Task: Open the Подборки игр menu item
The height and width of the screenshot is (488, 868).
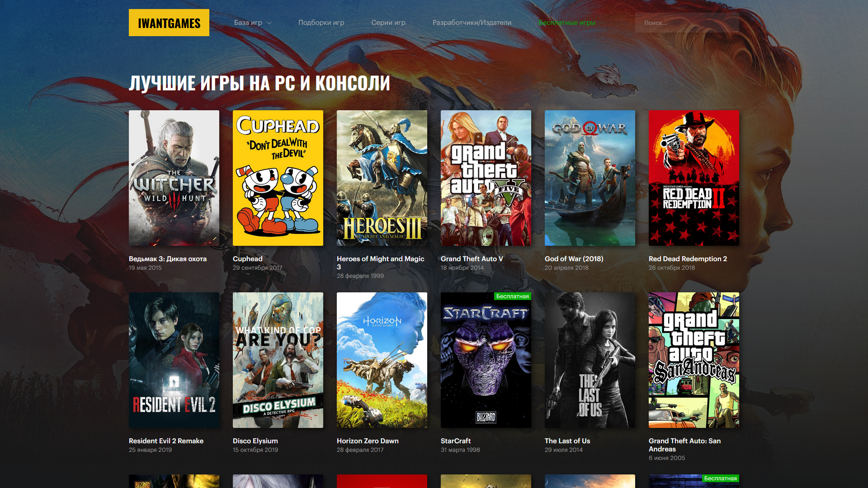Action: 321,23
